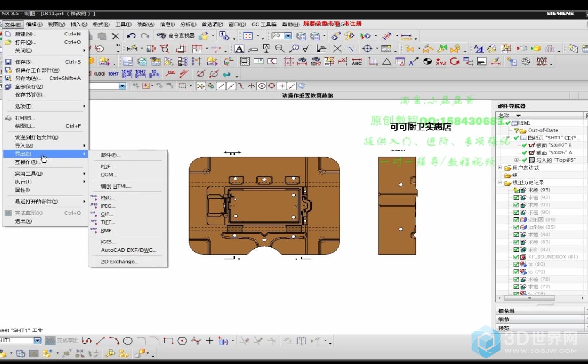Toggle checkbox for 边倒圆 (85) feature
This screenshot has height=364, width=588.
pyautogui.click(x=516, y=227)
